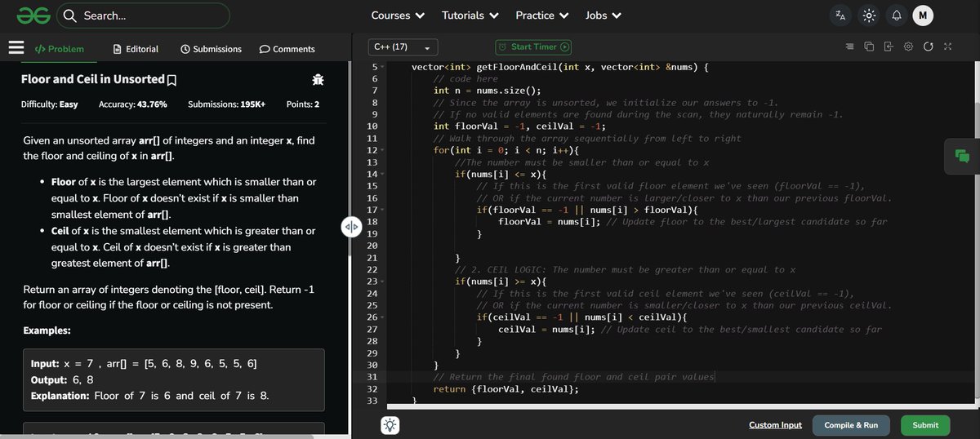Expand the Courses dropdown
The image size is (980, 439).
(x=398, y=15)
